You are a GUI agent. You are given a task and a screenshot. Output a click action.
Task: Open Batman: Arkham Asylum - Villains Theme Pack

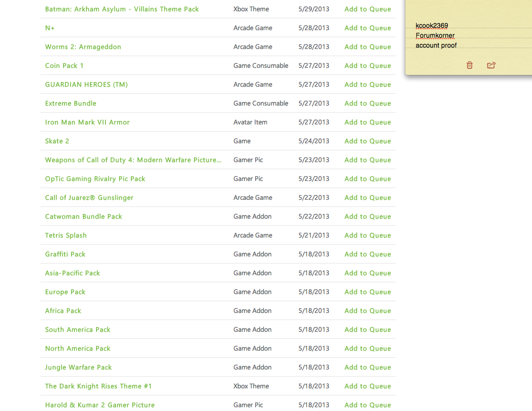122,9
